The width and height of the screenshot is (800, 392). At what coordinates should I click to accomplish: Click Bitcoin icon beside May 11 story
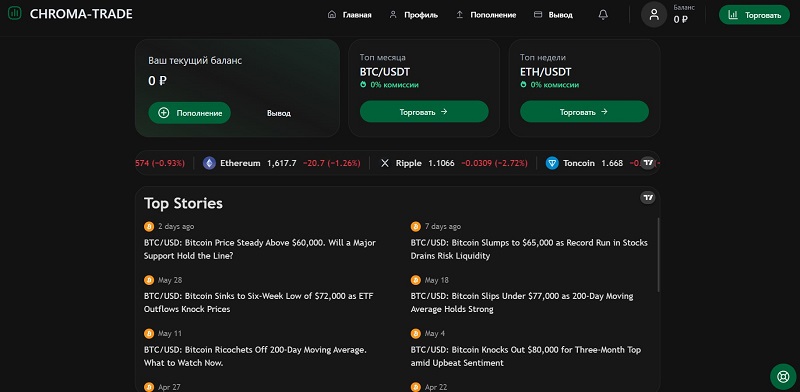point(149,334)
